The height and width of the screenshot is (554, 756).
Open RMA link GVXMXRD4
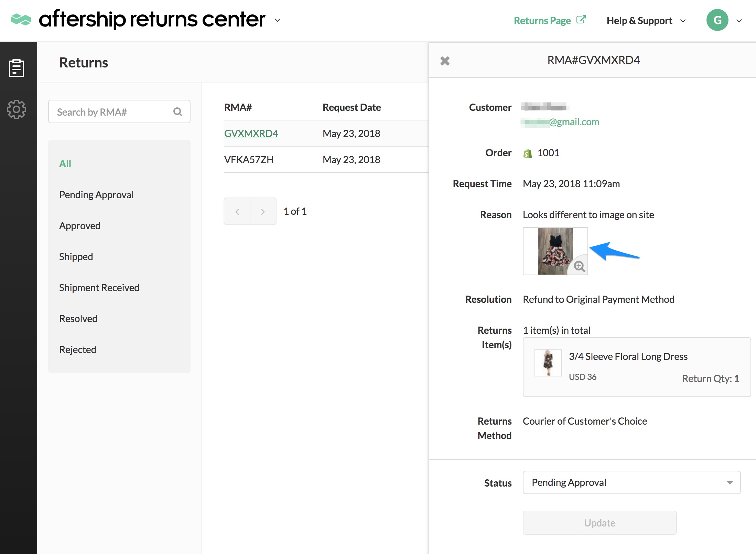[x=251, y=134]
